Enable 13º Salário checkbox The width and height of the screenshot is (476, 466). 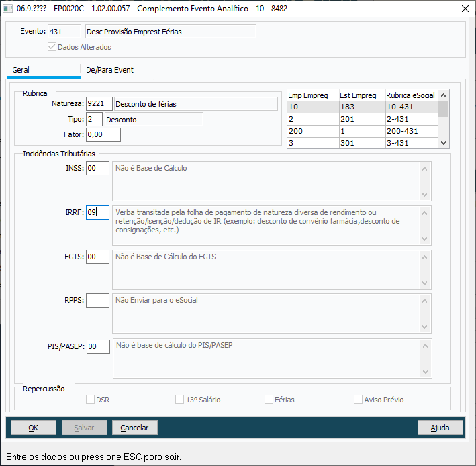tap(179, 400)
